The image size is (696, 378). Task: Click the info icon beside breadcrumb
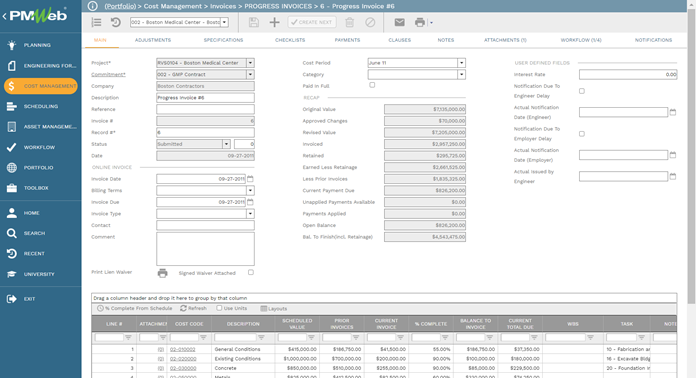pos(92,6)
